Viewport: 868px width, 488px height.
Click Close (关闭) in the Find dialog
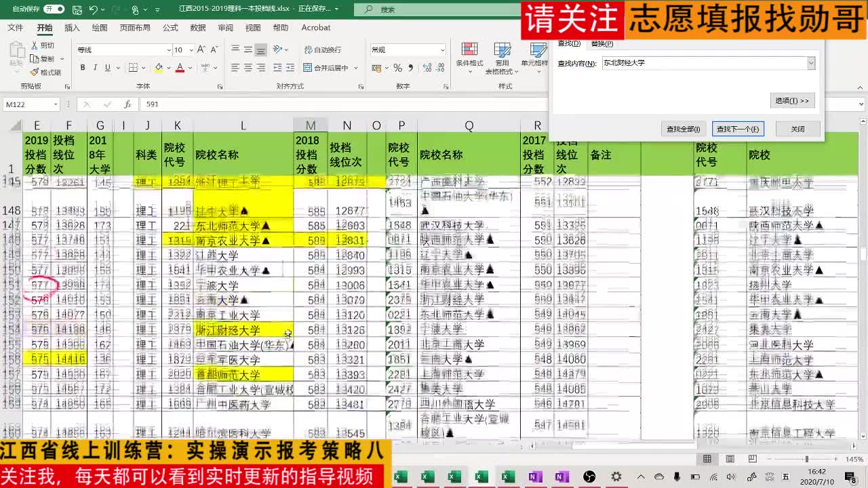(x=797, y=129)
